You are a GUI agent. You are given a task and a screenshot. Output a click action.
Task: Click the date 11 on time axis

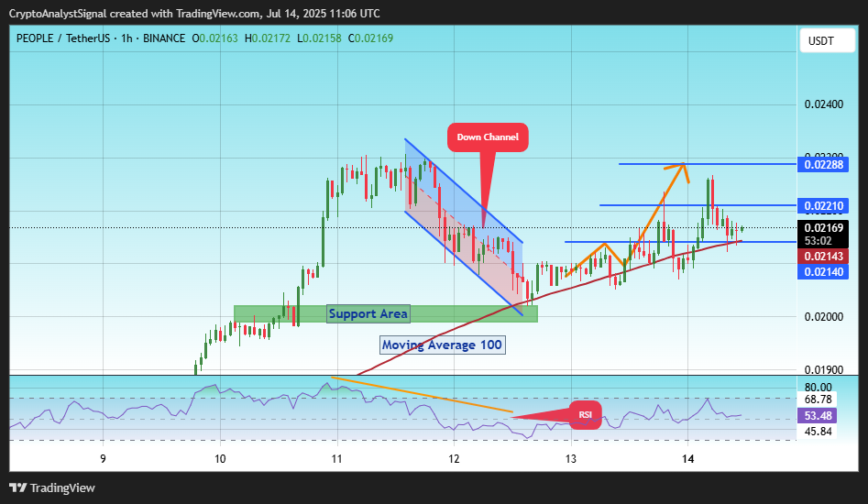(336, 458)
